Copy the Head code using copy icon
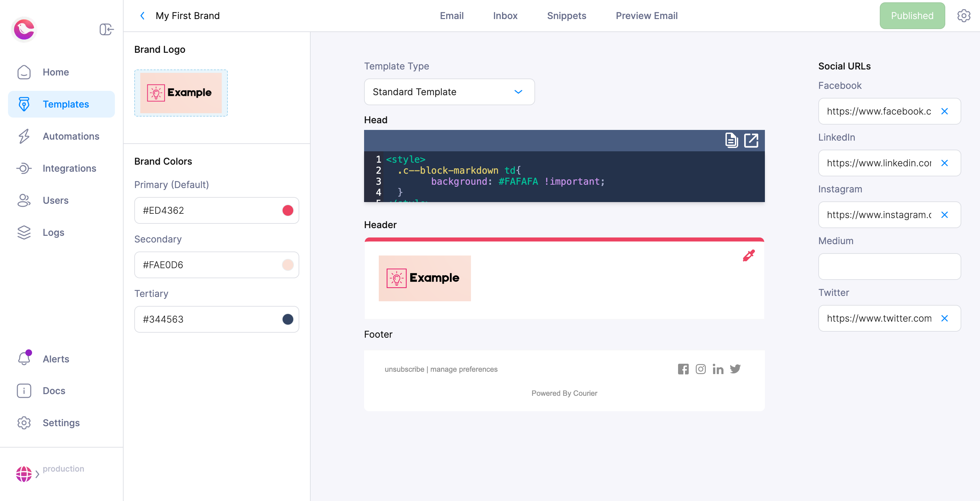980x501 pixels. [731, 140]
